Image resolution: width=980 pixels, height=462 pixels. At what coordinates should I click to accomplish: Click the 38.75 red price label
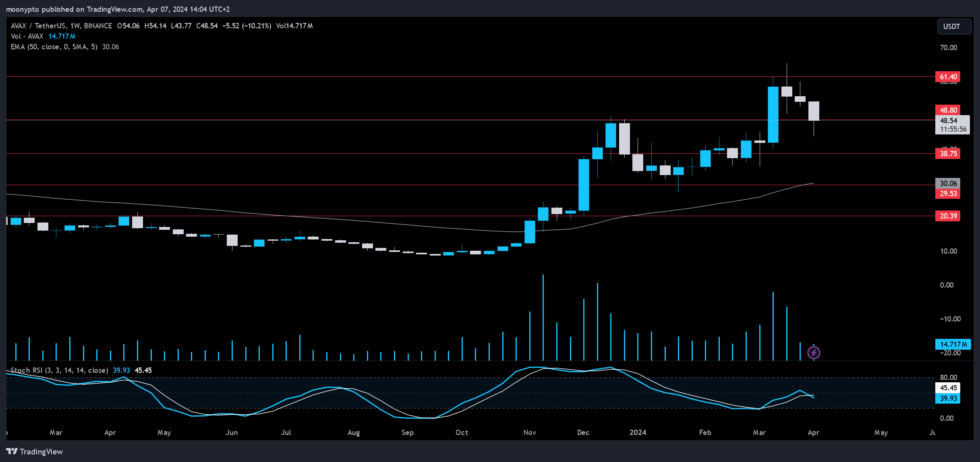point(947,154)
